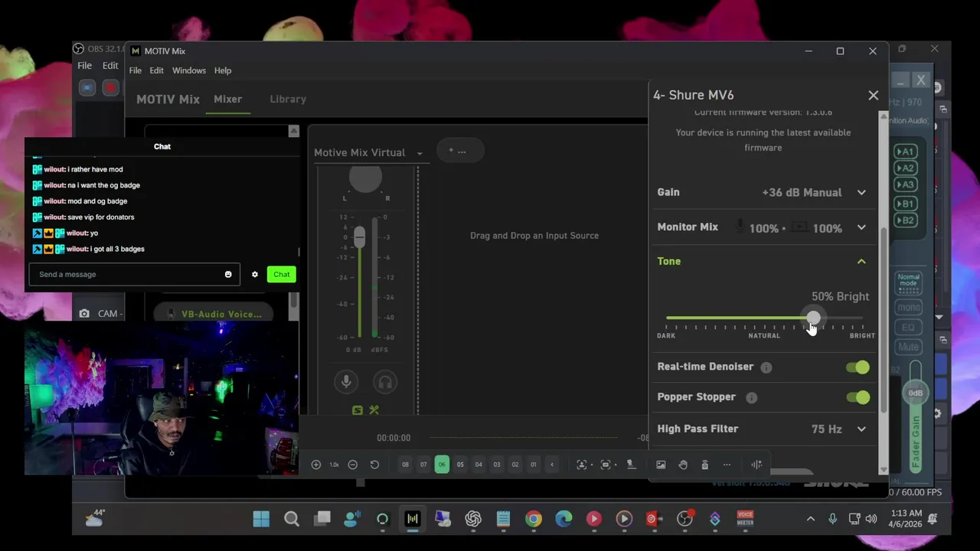Click the add-source plus button

[x=459, y=151]
